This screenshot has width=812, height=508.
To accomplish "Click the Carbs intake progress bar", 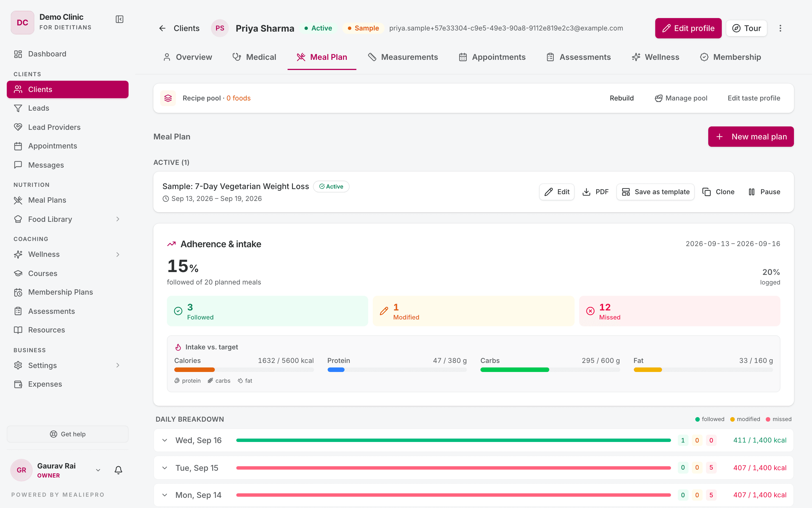I will 550,370.
